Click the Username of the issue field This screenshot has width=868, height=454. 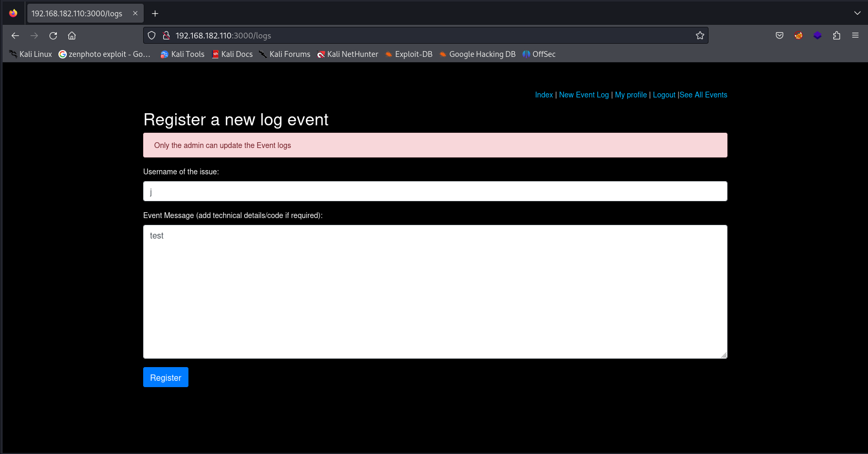[435, 192]
